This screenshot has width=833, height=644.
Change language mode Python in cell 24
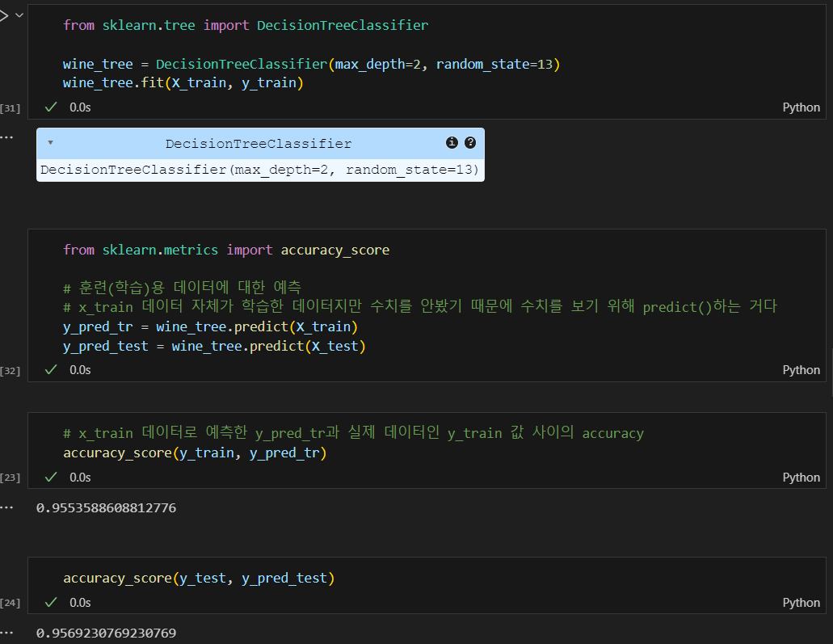[801, 603]
